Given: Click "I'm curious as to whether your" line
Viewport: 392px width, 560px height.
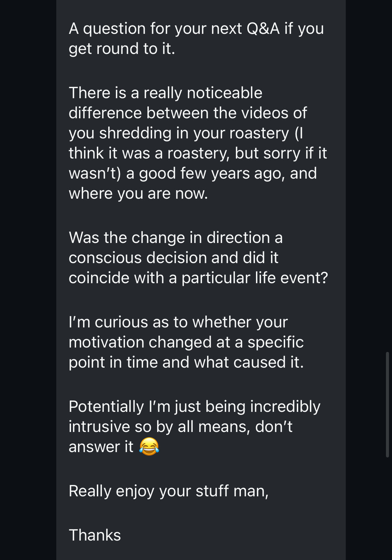Looking at the screenshot, I should pos(178,322).
